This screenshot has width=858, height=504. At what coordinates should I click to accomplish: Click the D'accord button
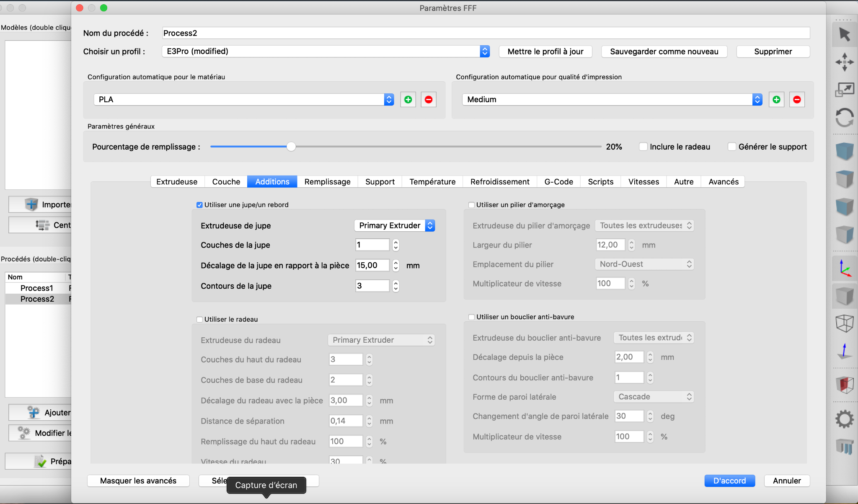coord(729,481)
